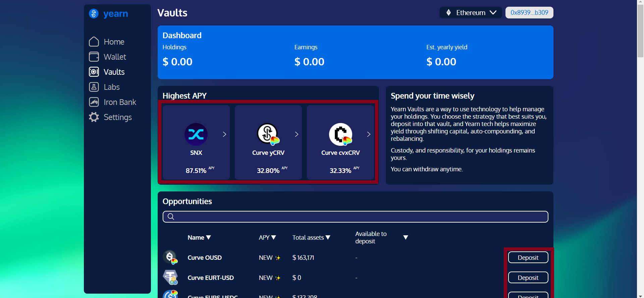Click the Wallet icon in sidebar
Viewport: 644px width, 298px height.
click(x=94, y=57)
